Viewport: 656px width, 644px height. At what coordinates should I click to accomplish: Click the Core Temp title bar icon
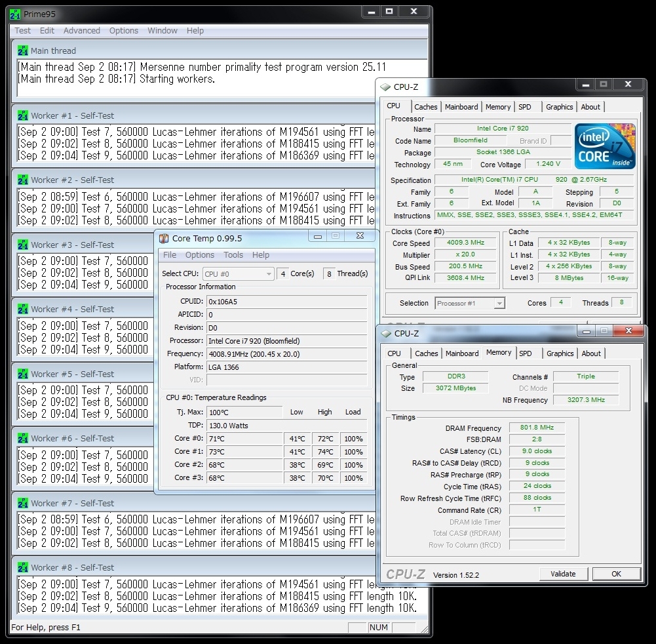tap(164, 238)
